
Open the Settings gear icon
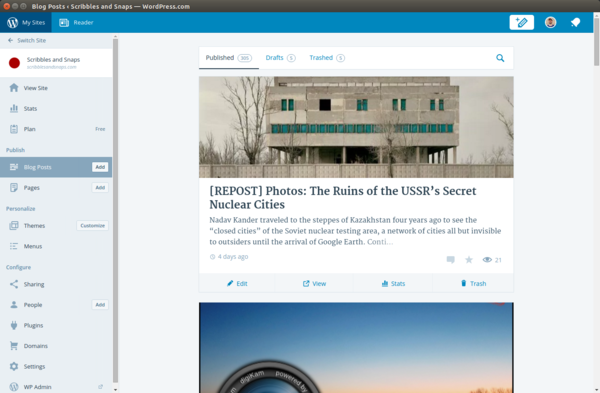[14, 366]
